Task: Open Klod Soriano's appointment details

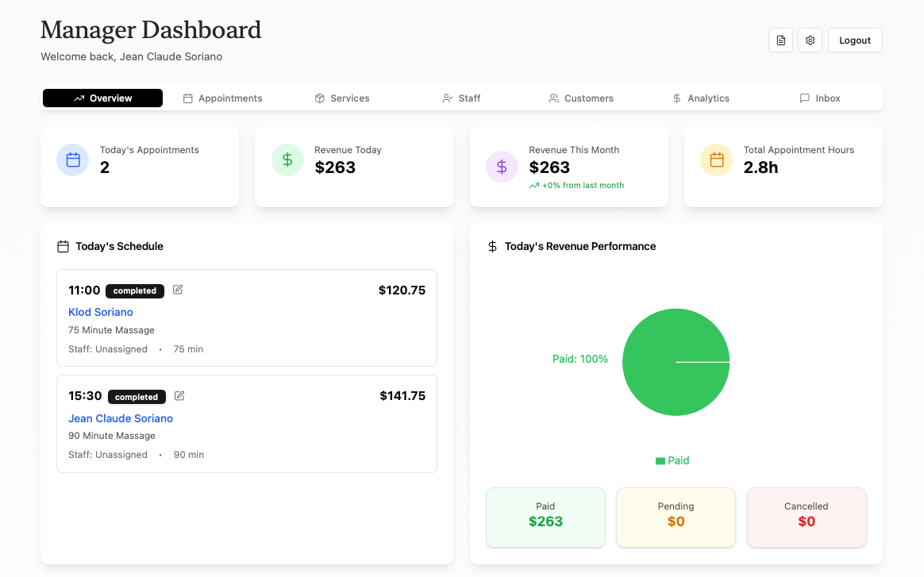Action: [x=100, y=312]
